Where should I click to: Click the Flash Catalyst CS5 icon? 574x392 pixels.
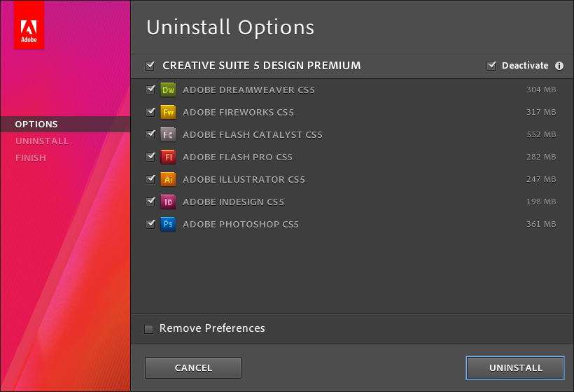coord(168,134)
